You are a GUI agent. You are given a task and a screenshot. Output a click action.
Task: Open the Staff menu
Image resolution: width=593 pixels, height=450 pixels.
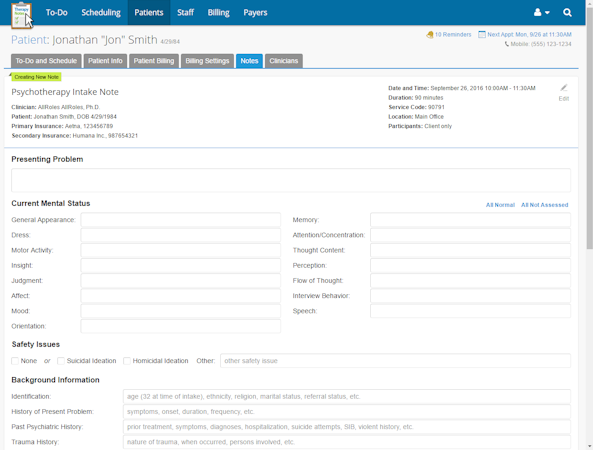point(185,12)
